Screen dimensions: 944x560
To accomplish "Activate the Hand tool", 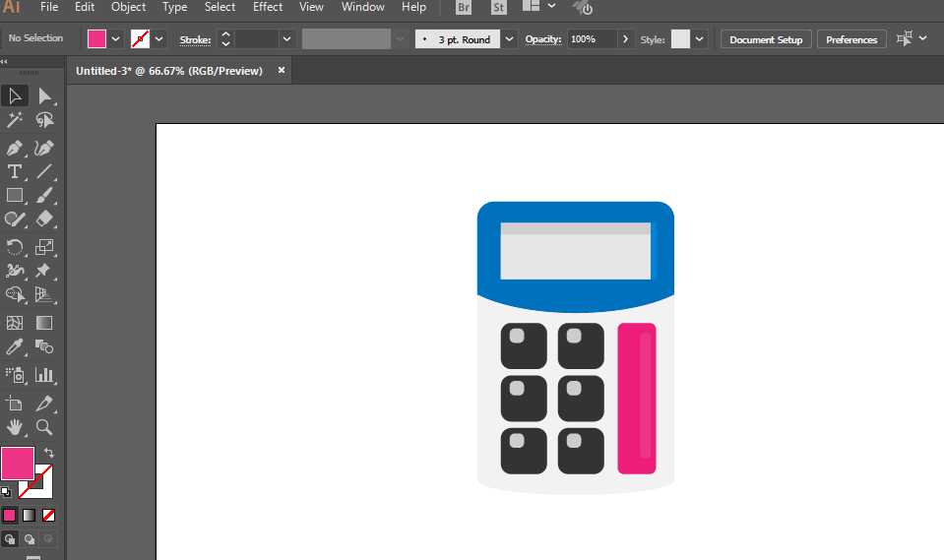I will (x=15, y=427).
